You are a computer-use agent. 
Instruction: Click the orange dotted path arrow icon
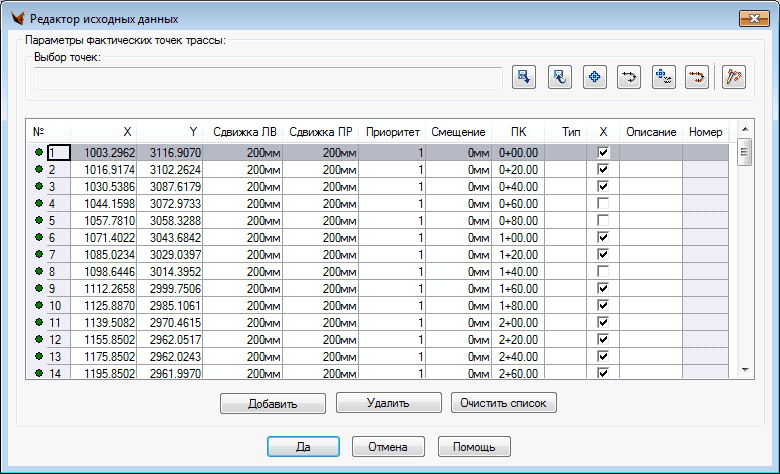pos(697,78)
